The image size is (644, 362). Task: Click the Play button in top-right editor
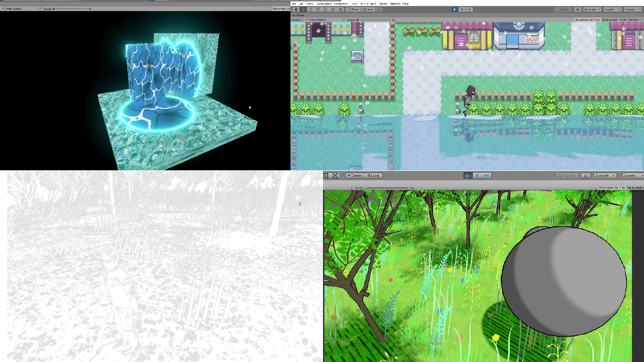pos(454,9)
